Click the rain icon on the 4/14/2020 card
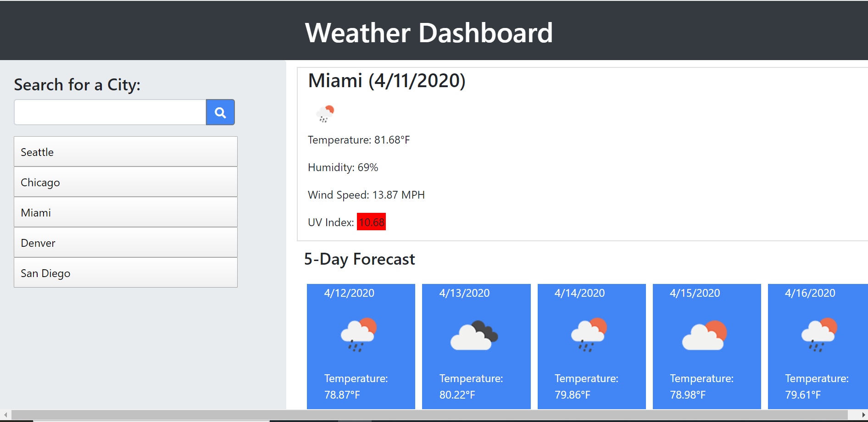The height and width of the screenshot is (422, 868). (x=590, y=335)
